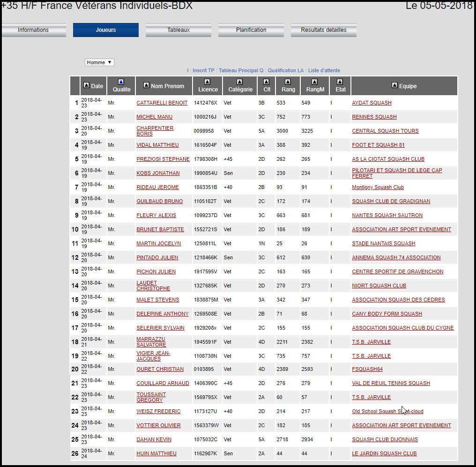This screenshot has width=476, height=467.
Task: Open ANNEMA SQUASH 74 ASSOCIATION link
Action: (396, 257)
